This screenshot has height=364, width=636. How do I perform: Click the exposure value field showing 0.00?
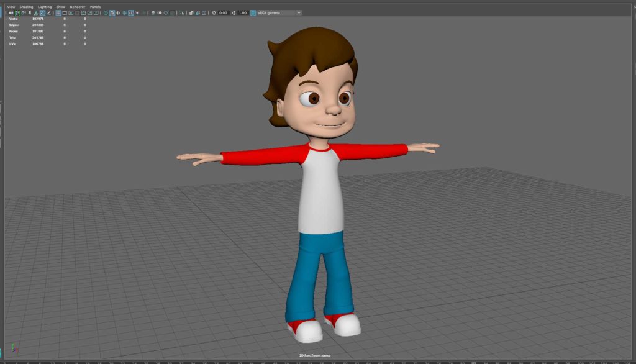tap(223, 12)
